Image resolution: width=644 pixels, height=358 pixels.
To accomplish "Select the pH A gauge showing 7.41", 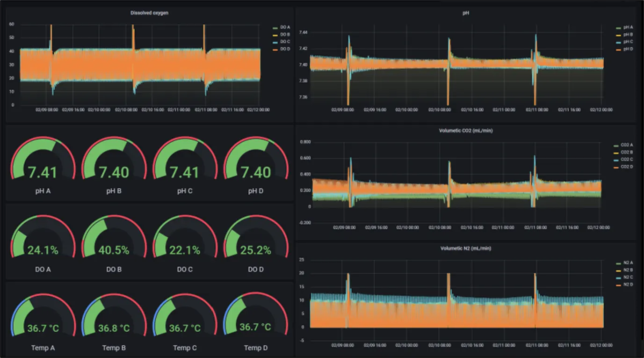I will click(43, 161).
